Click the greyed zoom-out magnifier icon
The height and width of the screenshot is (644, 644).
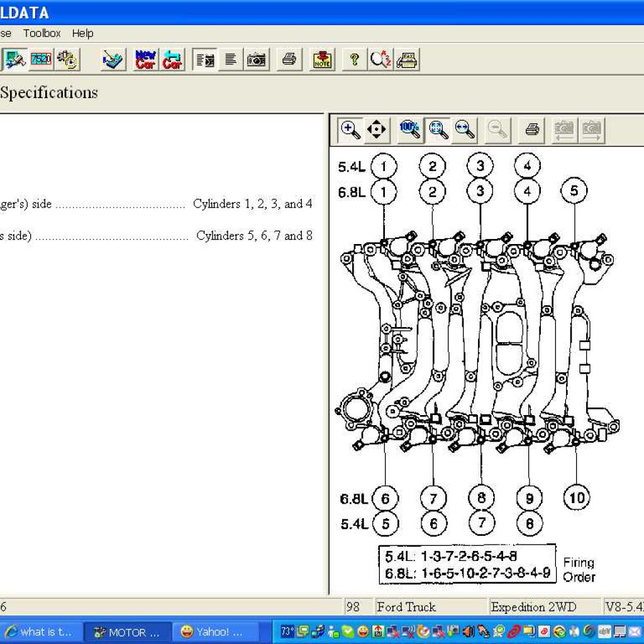(x=498, y=130)
